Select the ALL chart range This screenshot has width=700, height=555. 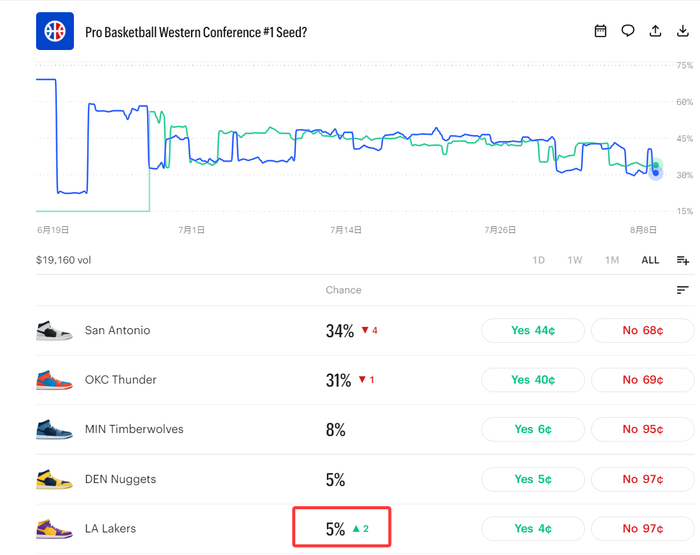click(x=650, y=260)
